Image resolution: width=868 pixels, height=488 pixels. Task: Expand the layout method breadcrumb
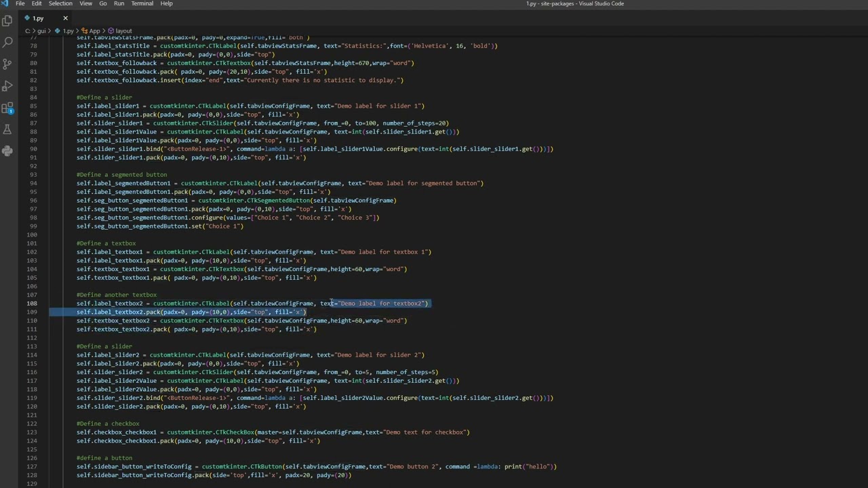pos(123,31)
